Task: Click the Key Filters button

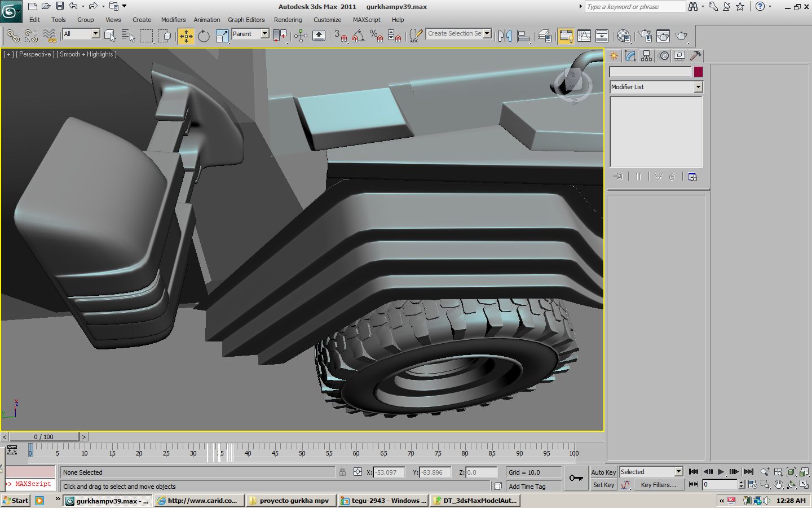Action: point(658,485)
